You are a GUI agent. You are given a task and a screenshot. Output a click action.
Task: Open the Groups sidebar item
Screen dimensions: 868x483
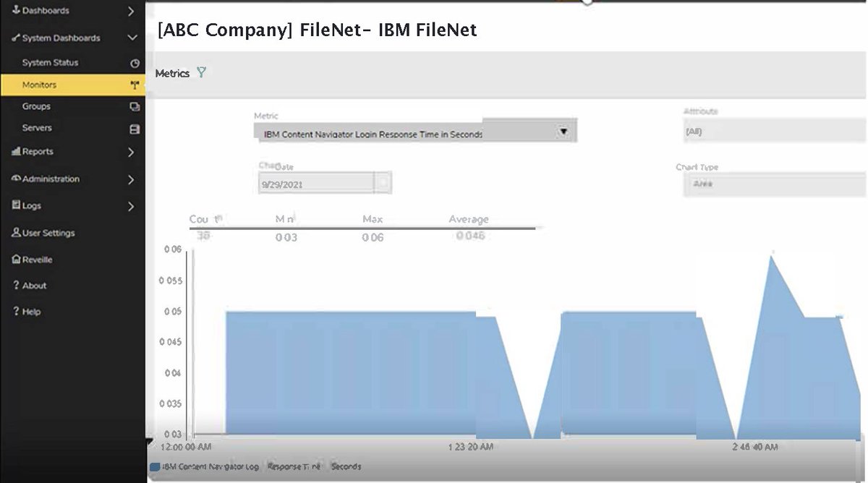[36, 106]
